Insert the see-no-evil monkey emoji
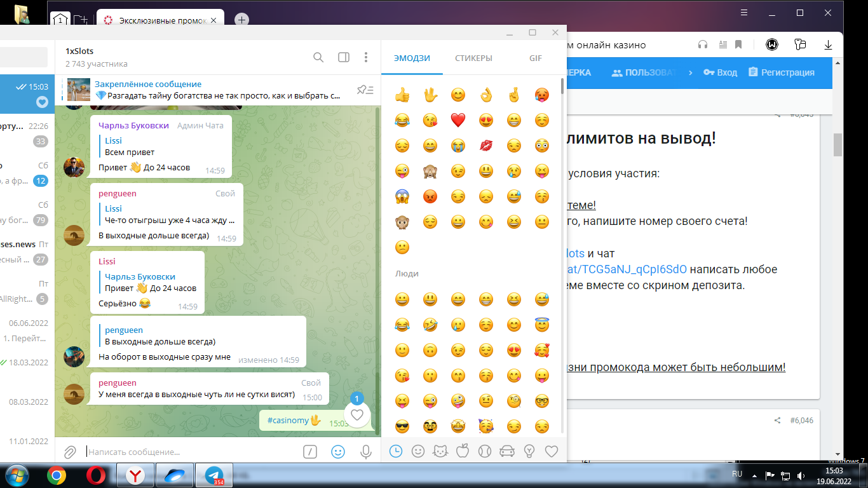The width and height of the screenshot is (868, 488). click(430, 171)
